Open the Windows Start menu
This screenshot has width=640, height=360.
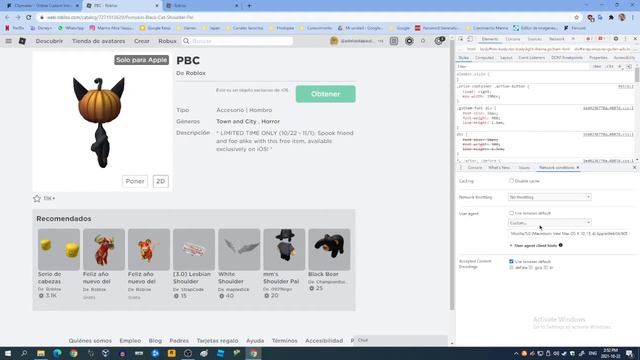(8, 353)
